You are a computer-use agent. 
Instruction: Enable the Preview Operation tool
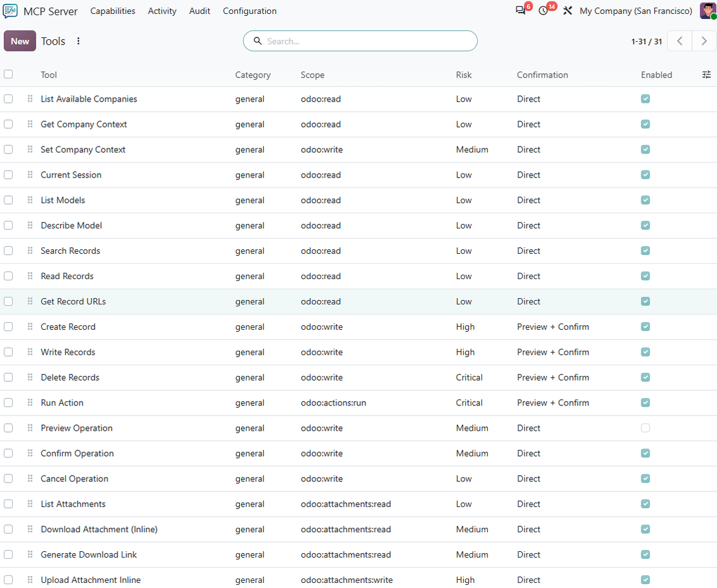pos(645,428)
